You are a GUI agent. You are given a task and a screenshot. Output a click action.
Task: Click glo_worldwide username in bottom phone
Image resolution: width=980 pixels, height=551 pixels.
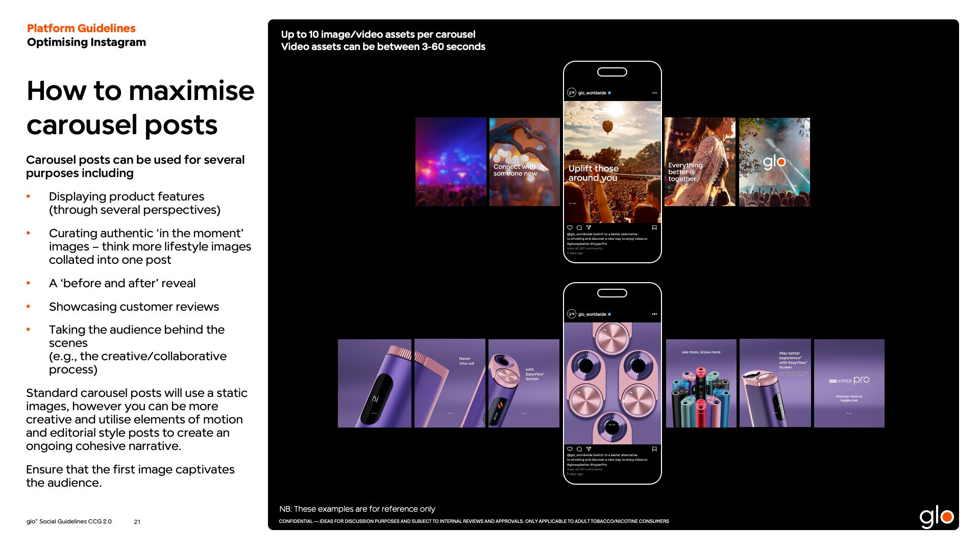coord(592,314)
